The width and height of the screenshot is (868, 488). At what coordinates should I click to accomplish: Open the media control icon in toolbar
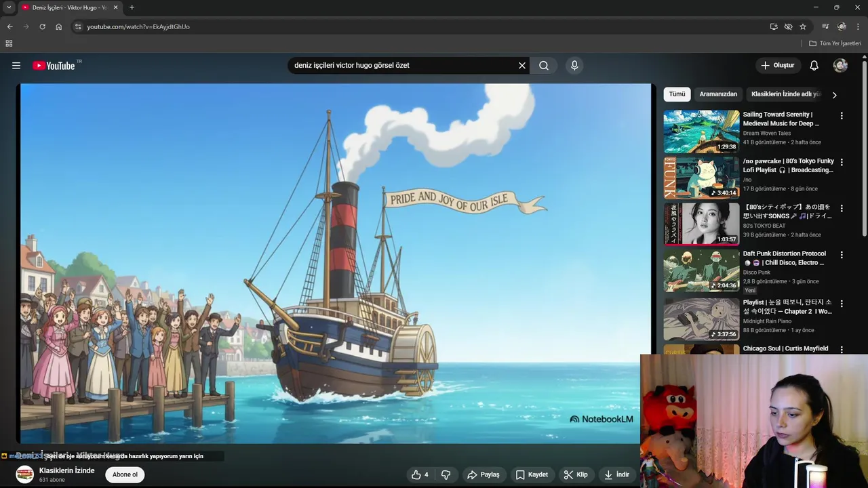[x=825, y=26]
